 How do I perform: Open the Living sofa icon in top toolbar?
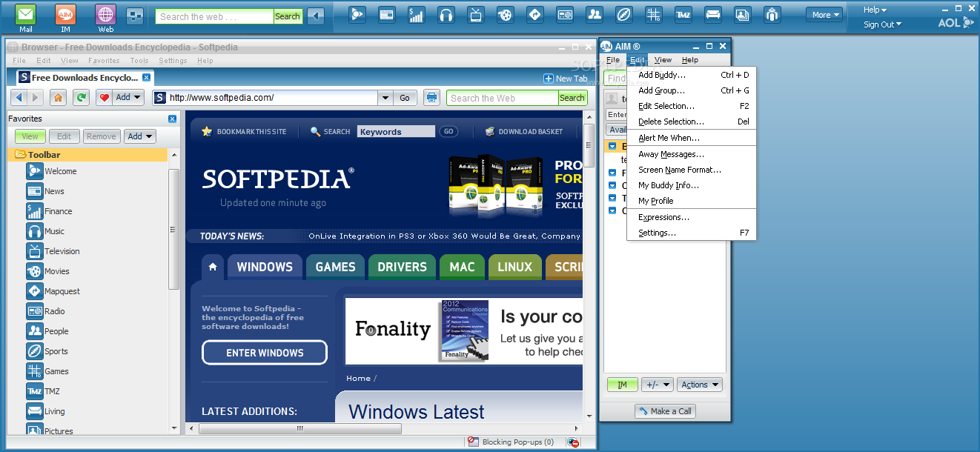(712, 14)
